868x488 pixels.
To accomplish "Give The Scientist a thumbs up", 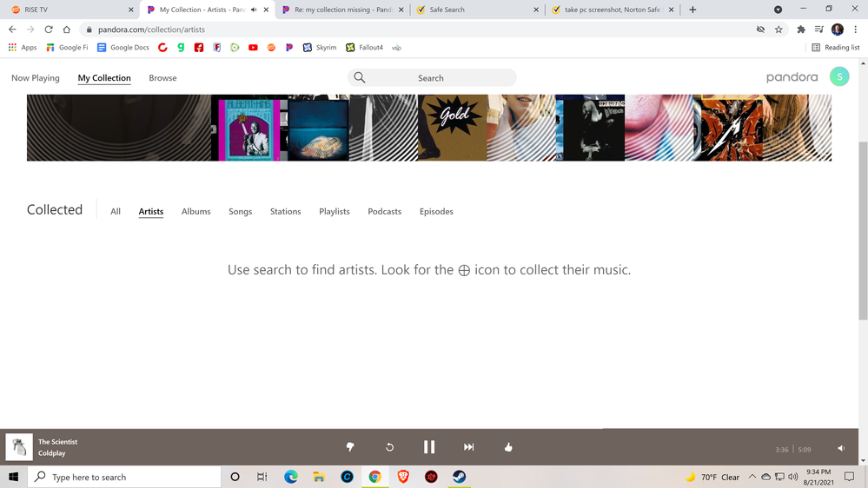I will (x=508, y=447).
